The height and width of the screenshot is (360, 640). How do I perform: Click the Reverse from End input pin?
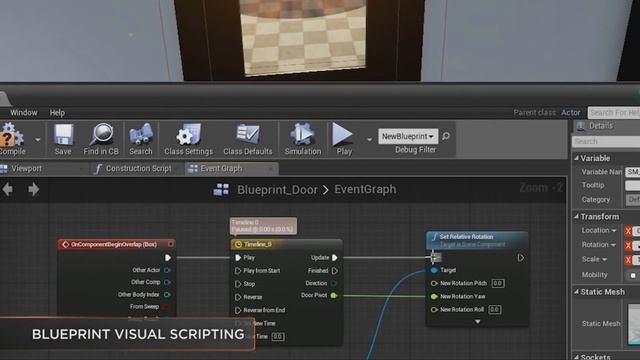click(x=238, y=310)
